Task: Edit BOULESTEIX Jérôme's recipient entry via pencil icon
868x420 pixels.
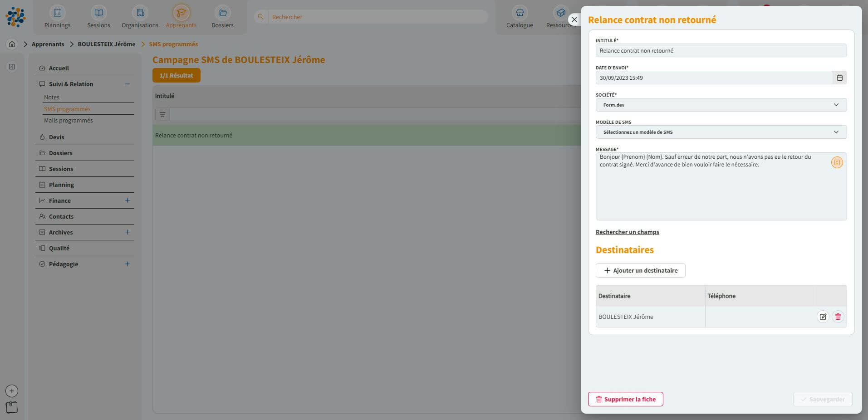Action: 824,317
